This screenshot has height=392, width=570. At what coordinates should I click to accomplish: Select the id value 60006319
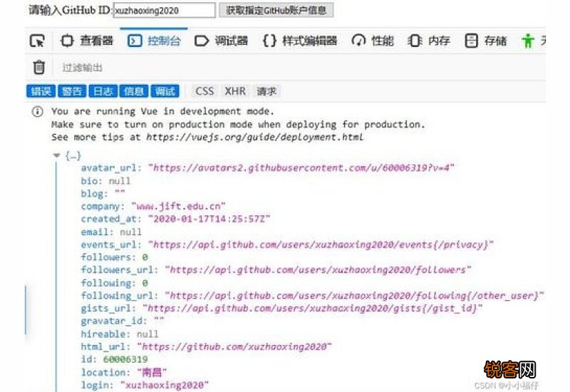click(x=125, y=359)
